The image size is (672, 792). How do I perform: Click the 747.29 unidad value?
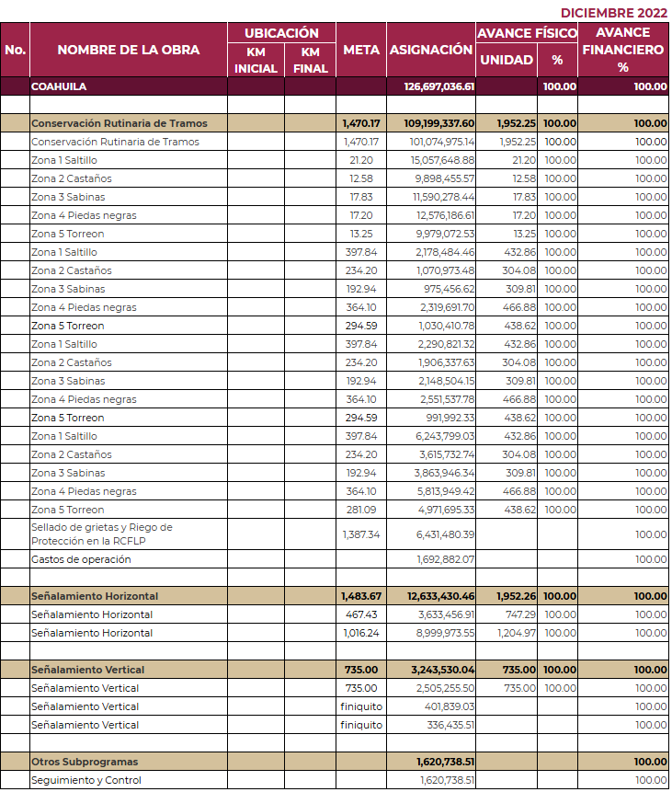coord(520,614)
